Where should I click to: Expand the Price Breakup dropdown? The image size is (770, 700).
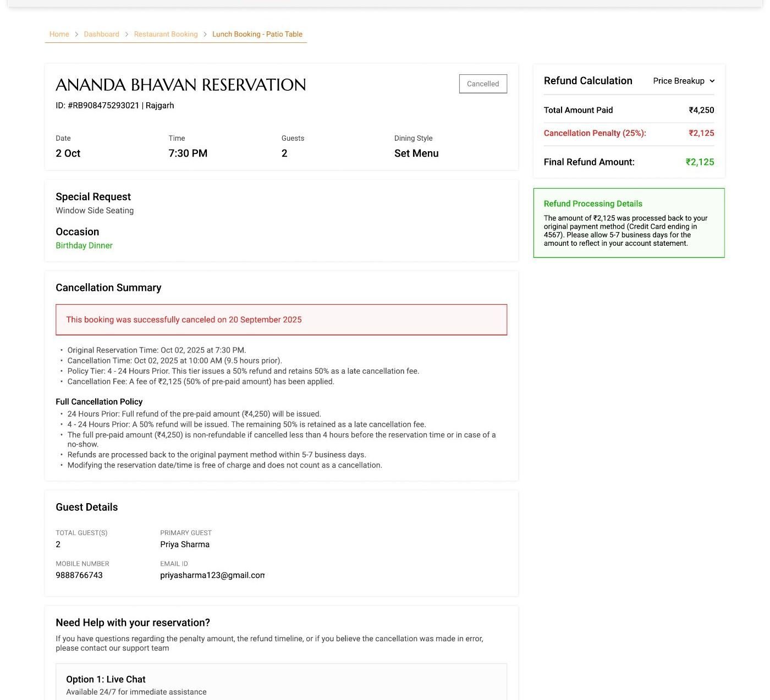(x=684, y=81)
